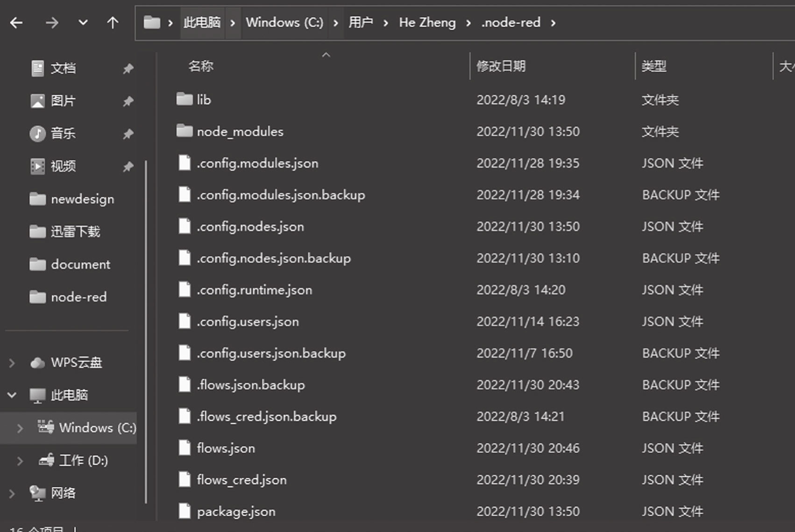Click the .flows.json.backup file icon
The image size is (795, 532).
click(x=185, y=384)
